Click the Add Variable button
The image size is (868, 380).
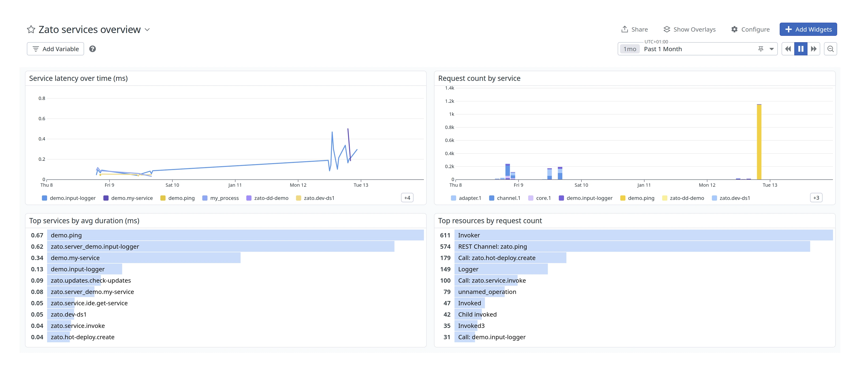(x=56, y=49)
